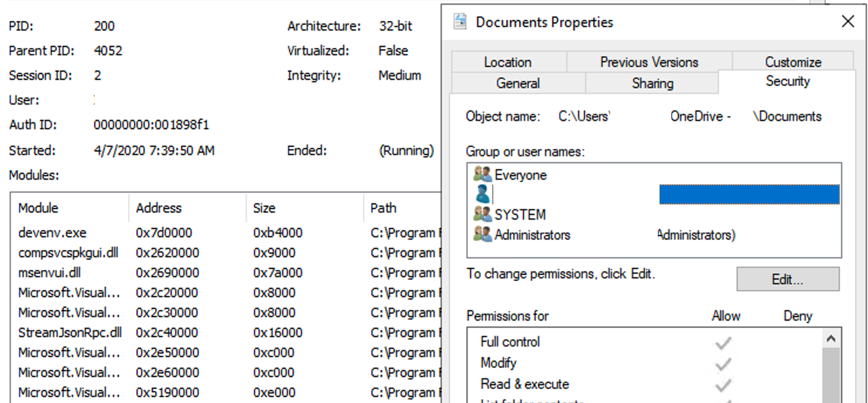This screenshot has width=868, height=403.
Task: Select the SYSTEM group icon
Action: [x=482, y=214]
